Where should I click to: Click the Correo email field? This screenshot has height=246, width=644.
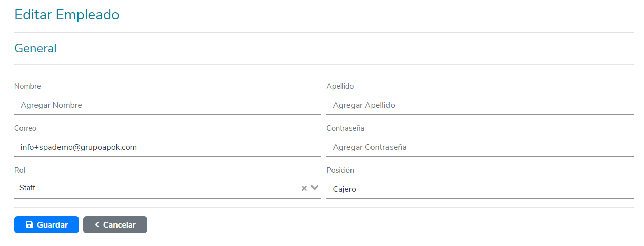[167, 147]
